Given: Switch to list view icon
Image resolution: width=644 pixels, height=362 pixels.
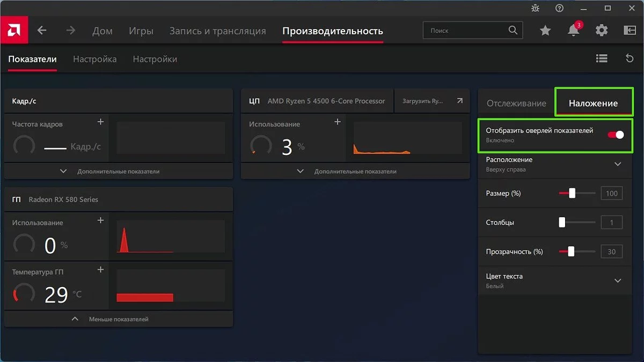Looking at the screenshot, I should [x=602, y=58].
